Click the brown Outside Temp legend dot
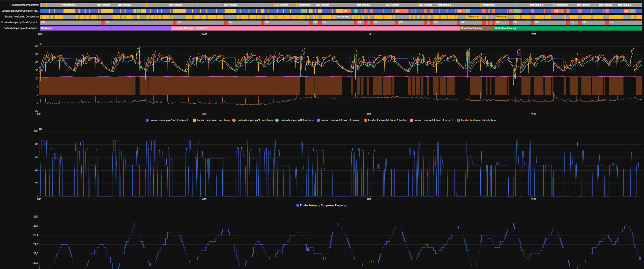The height and width of the screenshot is (269, 644). [458, 120]
